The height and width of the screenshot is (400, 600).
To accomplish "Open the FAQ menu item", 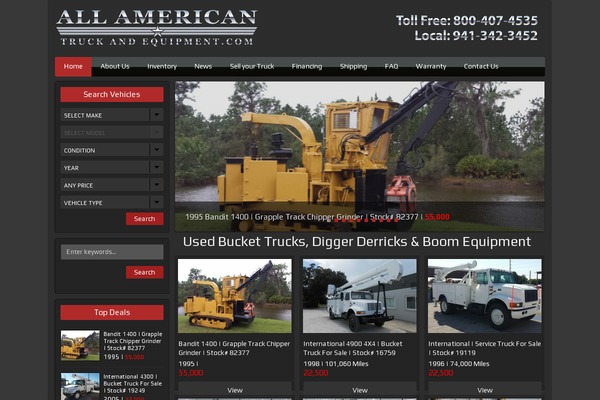I will pos(391,67).
